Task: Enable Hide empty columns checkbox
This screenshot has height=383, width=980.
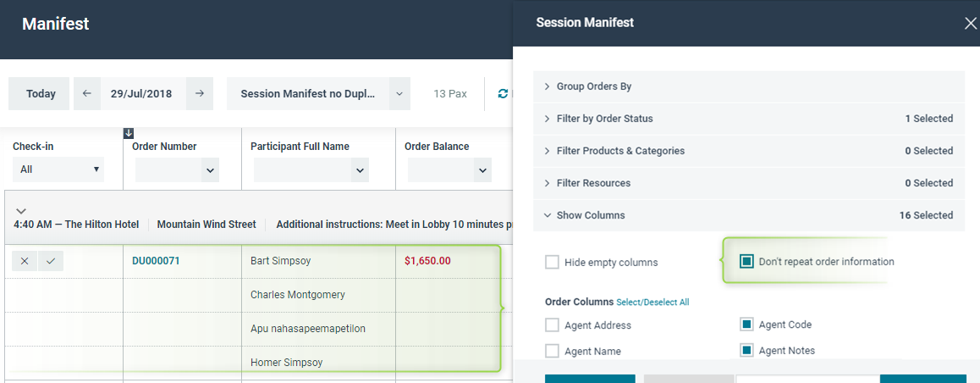Action: pos(552,262)
